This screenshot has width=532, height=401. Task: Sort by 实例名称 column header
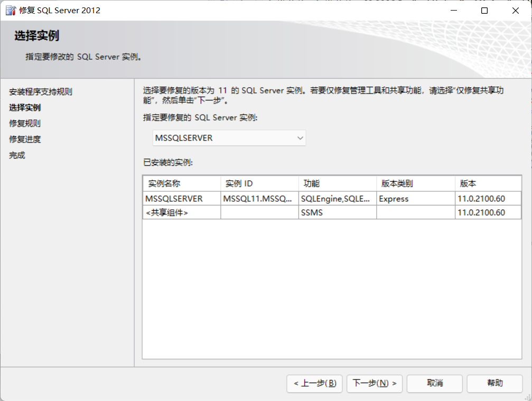tap(182, 183)
